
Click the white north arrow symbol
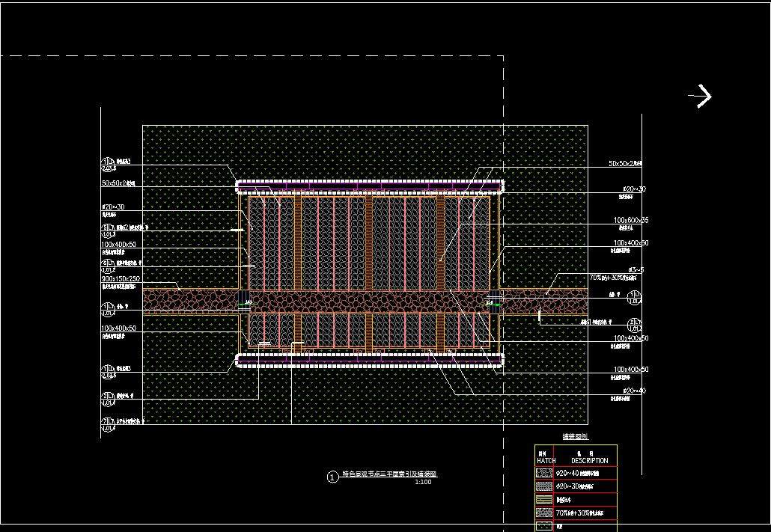coord(701,96)
